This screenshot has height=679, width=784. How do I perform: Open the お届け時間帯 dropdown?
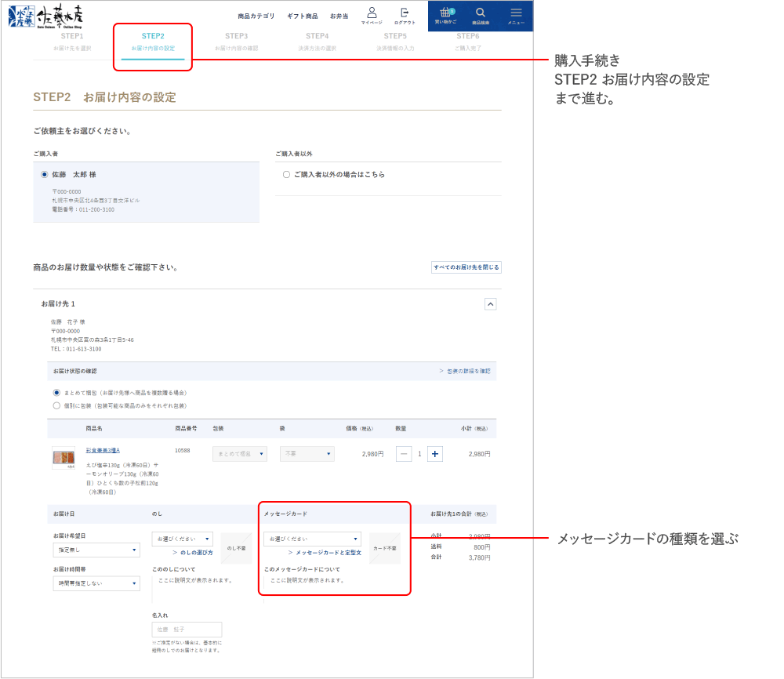(x=96, y=583)
